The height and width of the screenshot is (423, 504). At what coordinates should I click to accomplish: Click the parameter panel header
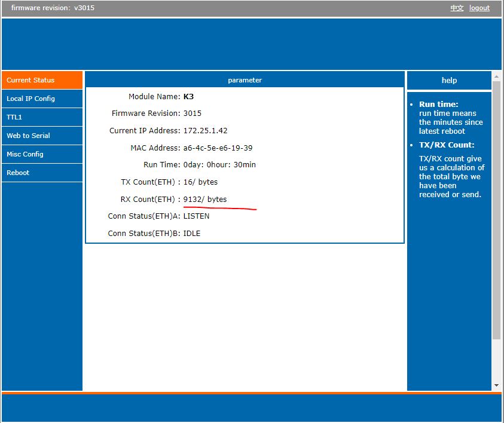(245, 80)
